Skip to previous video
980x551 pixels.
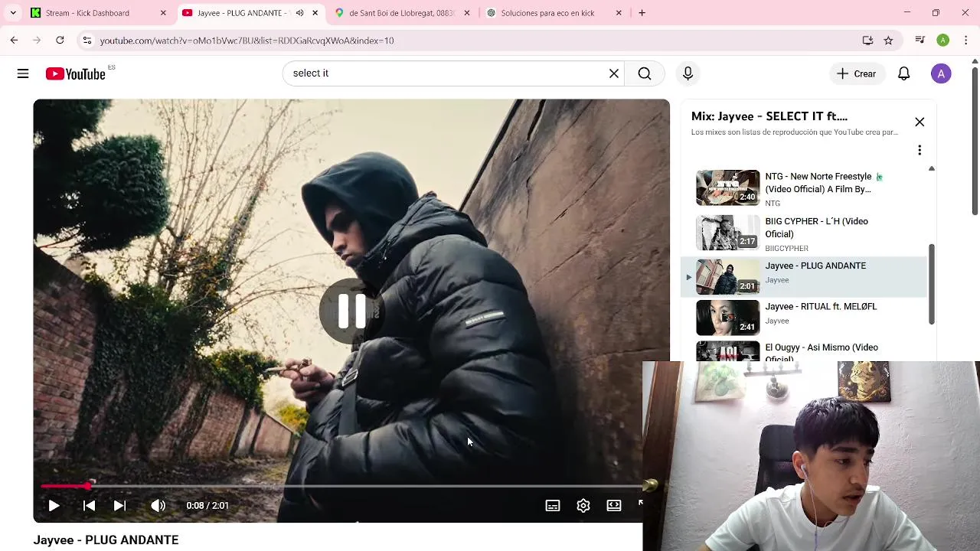point(89,505)
